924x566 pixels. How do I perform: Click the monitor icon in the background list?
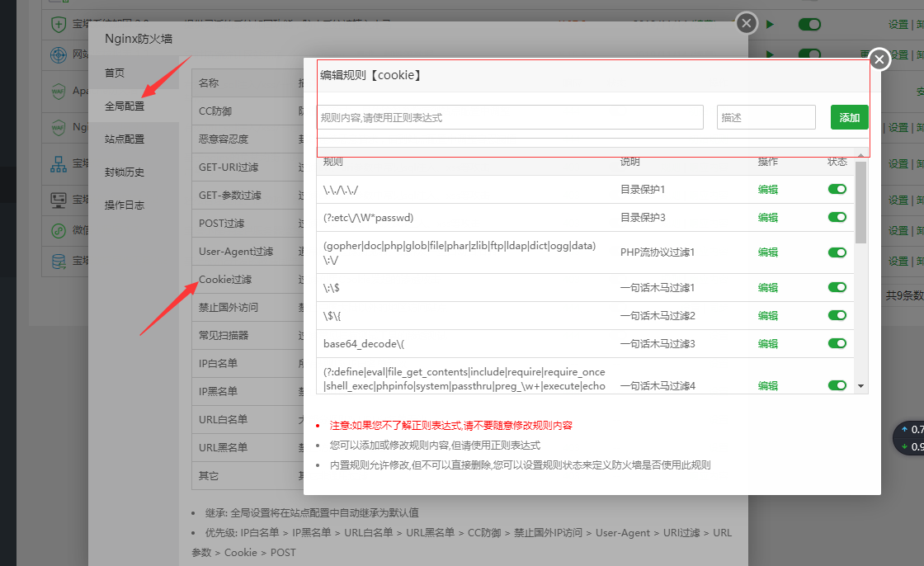(x=59, y=200)
